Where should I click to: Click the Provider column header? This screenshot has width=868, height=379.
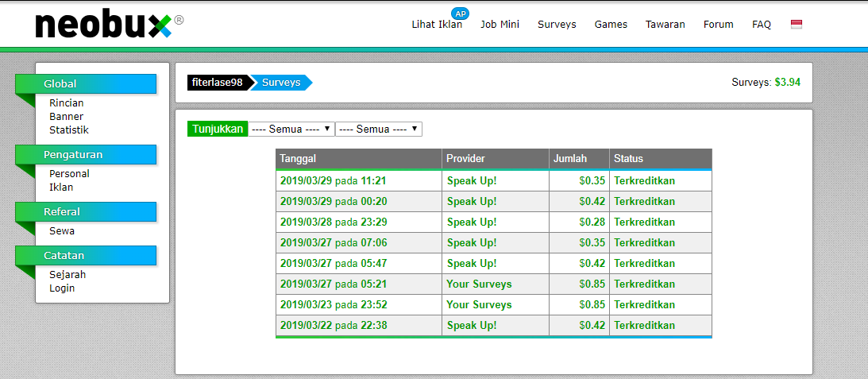point(496,158)
